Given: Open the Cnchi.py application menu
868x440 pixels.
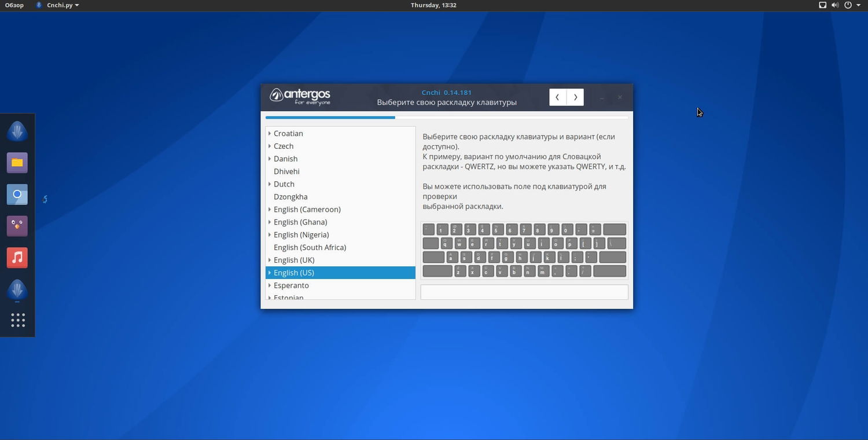Looking at the screenshot, I should click(x=58, y=5).
